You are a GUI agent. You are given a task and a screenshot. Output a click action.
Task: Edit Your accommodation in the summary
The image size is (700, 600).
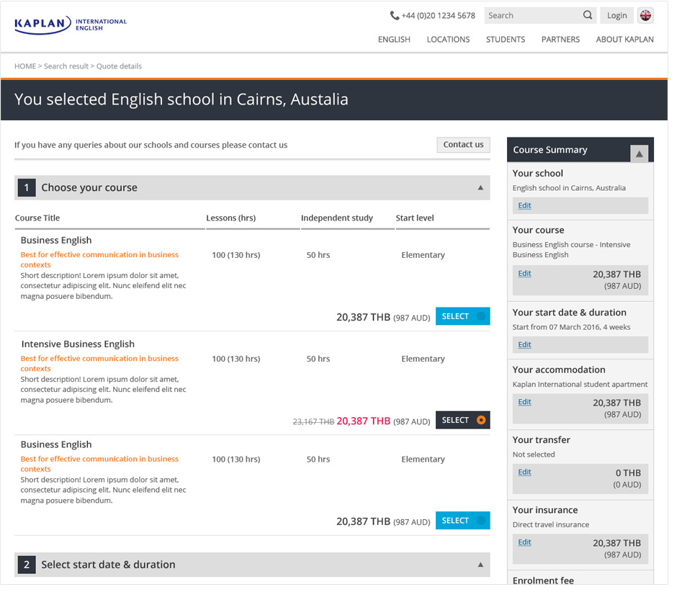[524, 402]
